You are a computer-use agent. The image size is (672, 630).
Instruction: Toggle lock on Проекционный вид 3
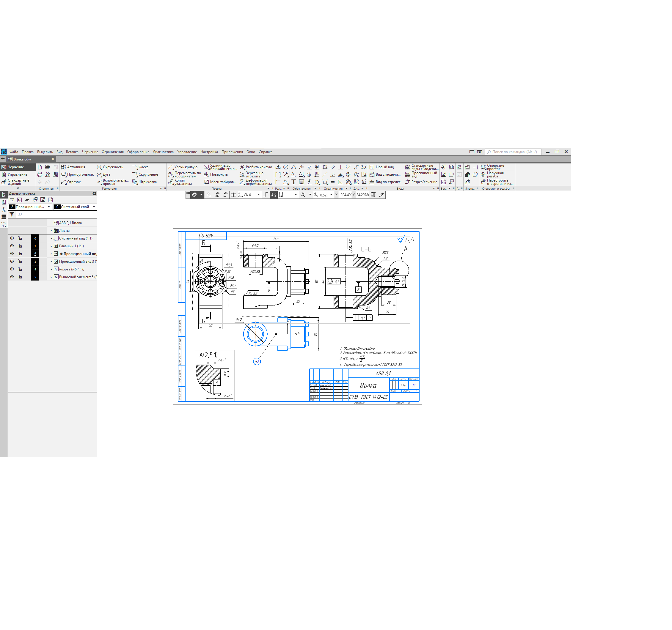point(20,262)
